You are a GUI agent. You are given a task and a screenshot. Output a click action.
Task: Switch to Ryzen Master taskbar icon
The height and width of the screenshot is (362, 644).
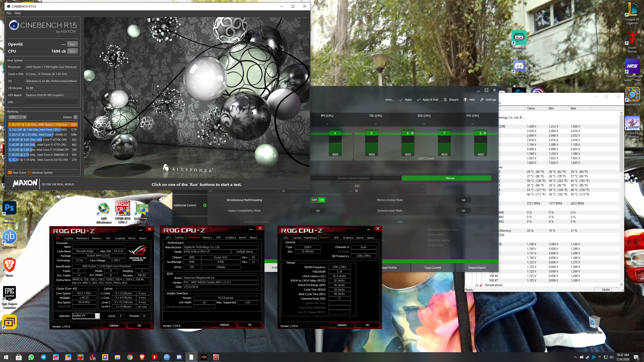pos(204,357)
